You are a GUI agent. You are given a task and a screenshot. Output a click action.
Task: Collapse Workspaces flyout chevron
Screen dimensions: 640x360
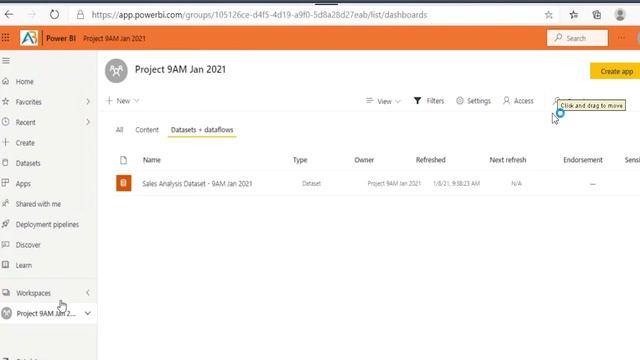pyautogui.click(x=88, y=293)
